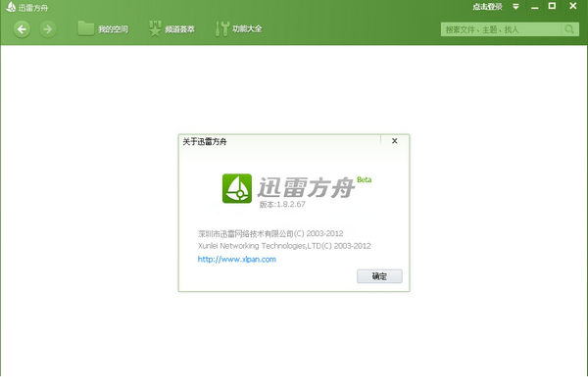Click the 深圳市迅雷网络技术有限公司 copyright line
The image size is (588, 391).
click(270, 234)
